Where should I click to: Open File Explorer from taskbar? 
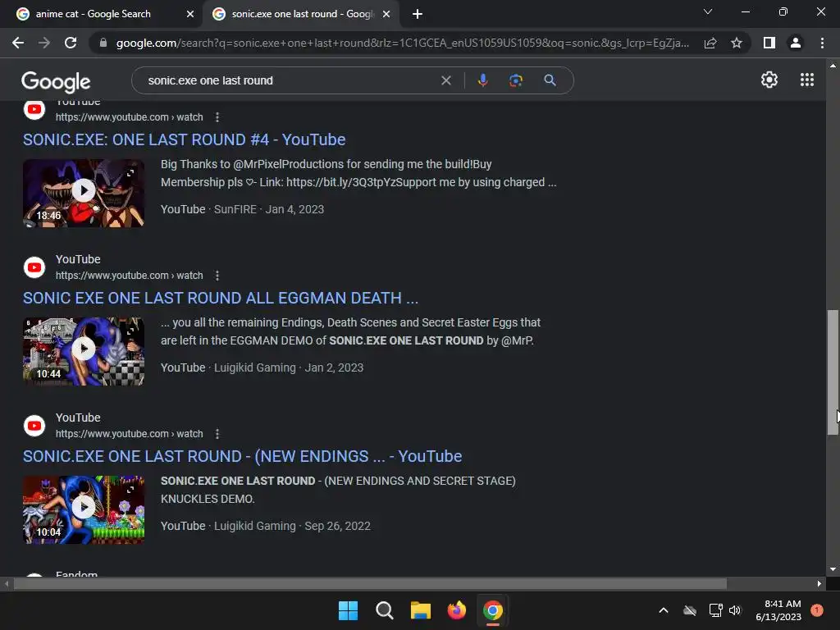(421, 610)
